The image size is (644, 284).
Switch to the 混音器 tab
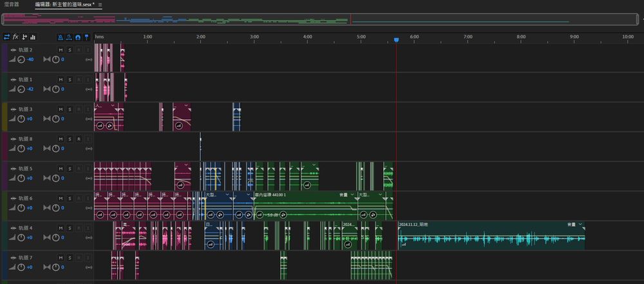[x=12, y=4]
